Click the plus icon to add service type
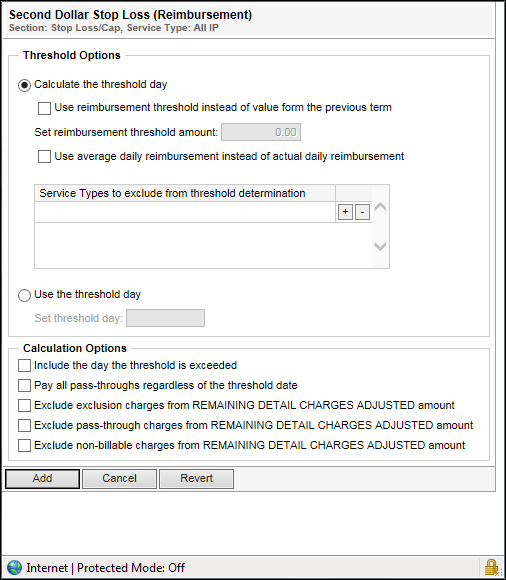The width and height of the screenshot is (506, 580). 345,212
